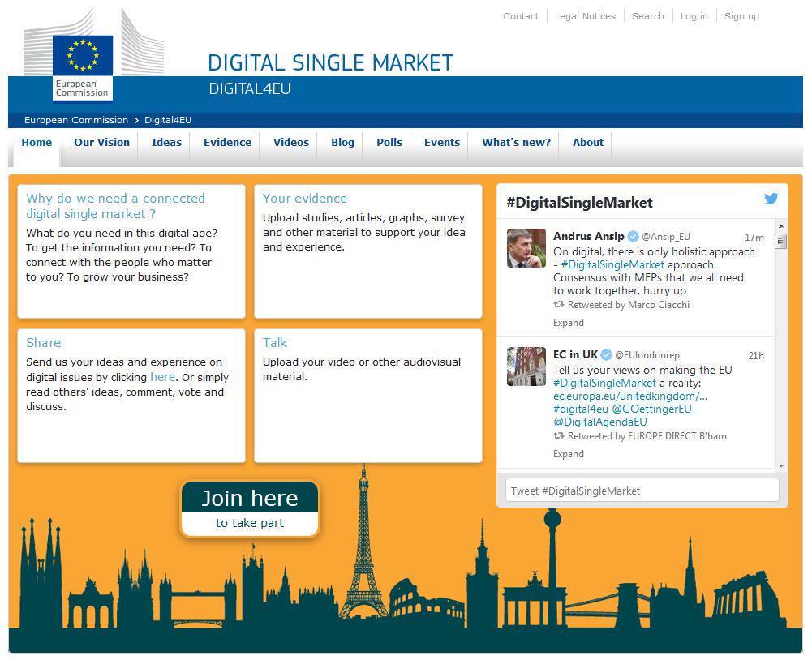812x660 pixels.
Task: Click the retweet icon under EC in UK's tweet
Action: (559, 436)
